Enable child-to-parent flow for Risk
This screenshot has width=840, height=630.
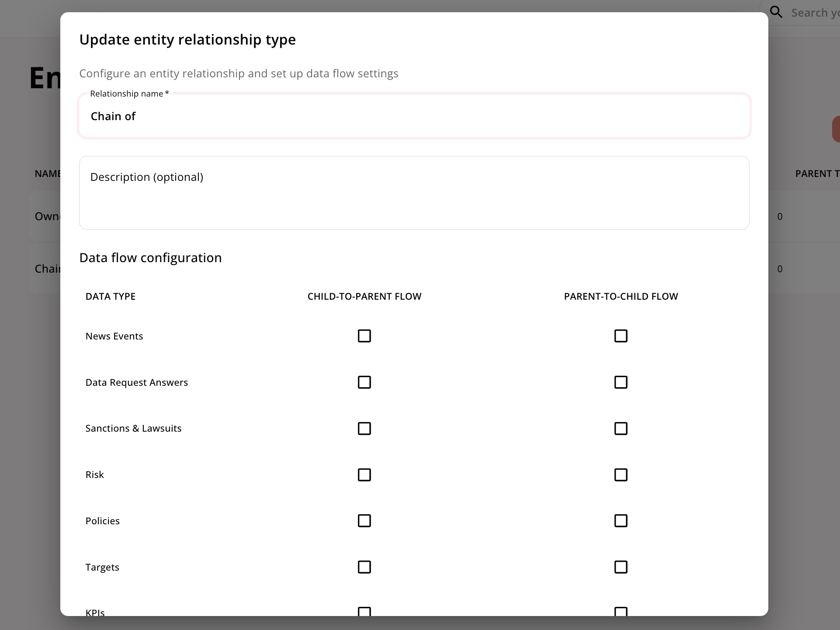(x=364, y=475)
